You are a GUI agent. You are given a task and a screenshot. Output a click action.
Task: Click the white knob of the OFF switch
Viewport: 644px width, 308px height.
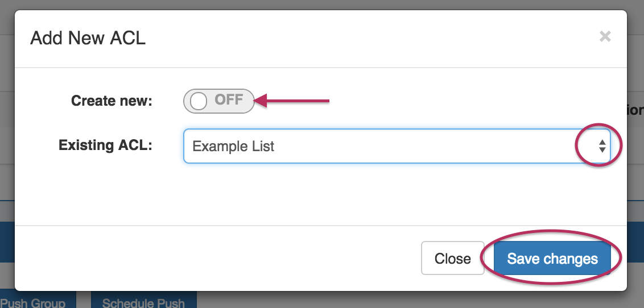199,101
